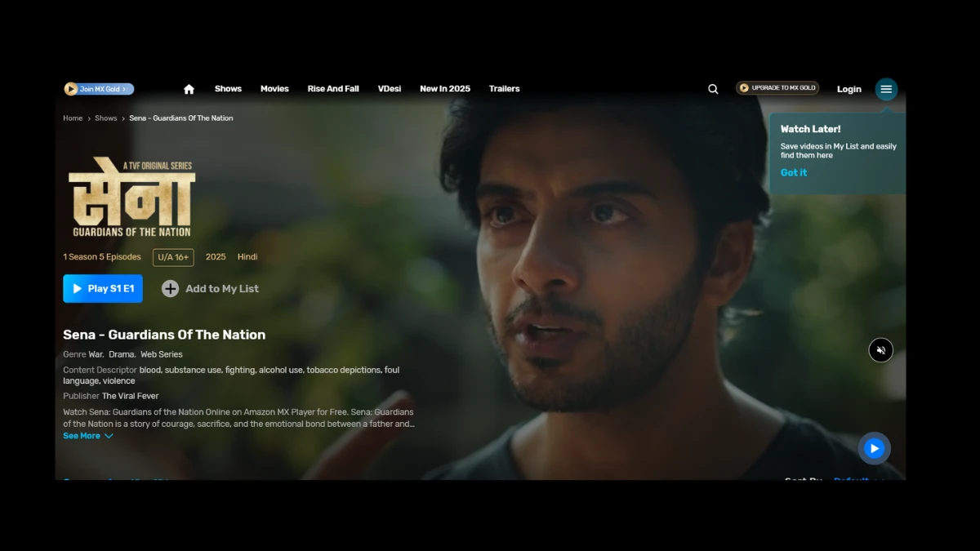Image resolution: width=980 pixels, height=551 pixels.
Task: Click the plus icon to add to list
Action: [x=170, y=289]
